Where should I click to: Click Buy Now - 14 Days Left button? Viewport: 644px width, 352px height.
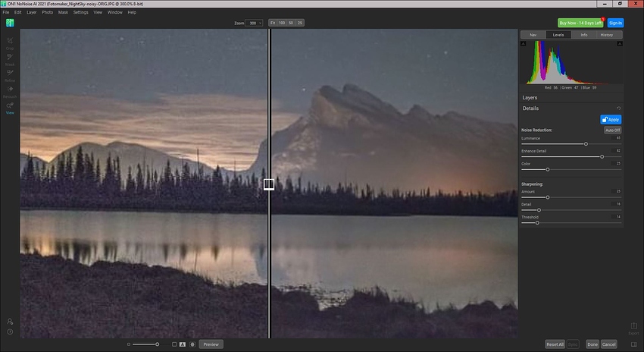pyautogui.click(x=580, y=23)
